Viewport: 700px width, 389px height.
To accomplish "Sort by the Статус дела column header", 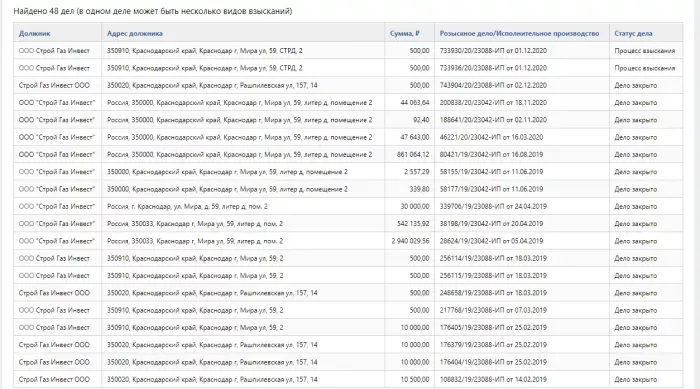I will [x=633, y=33].
